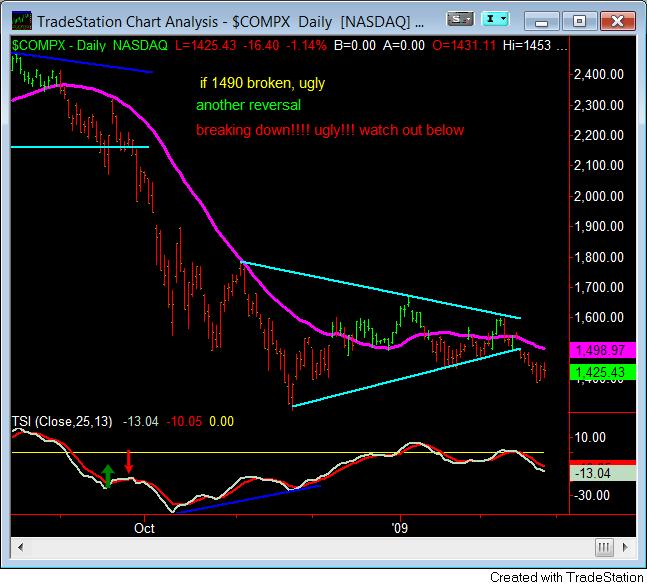Select the 'if 1490 broken, ugly' annotation

pyautogui.click(x=262, y=83)
